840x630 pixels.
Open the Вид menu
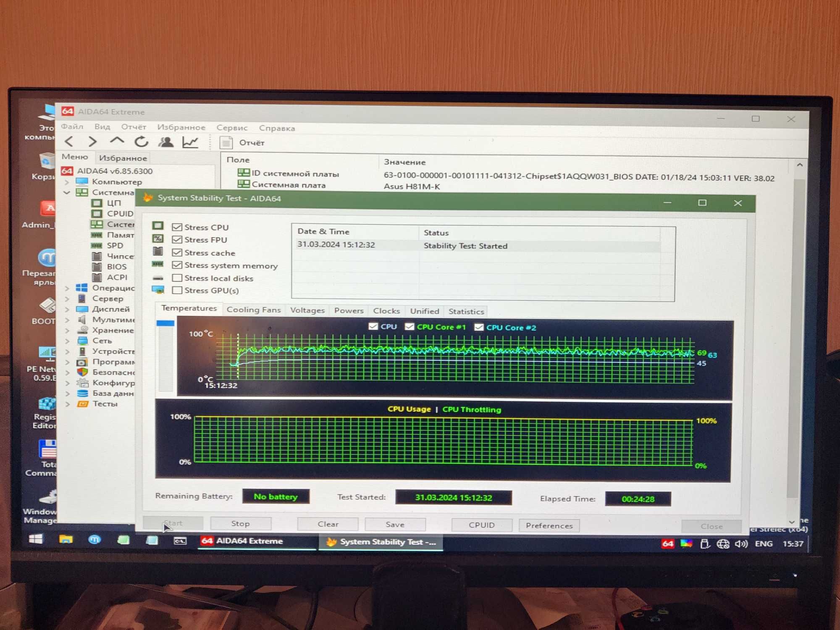pos(102,126)
